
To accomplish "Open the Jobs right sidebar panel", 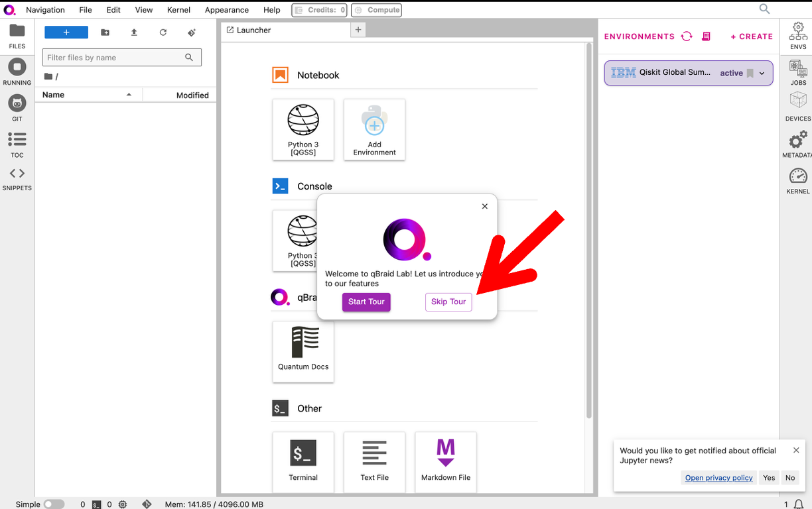I will tap(798, 72).
